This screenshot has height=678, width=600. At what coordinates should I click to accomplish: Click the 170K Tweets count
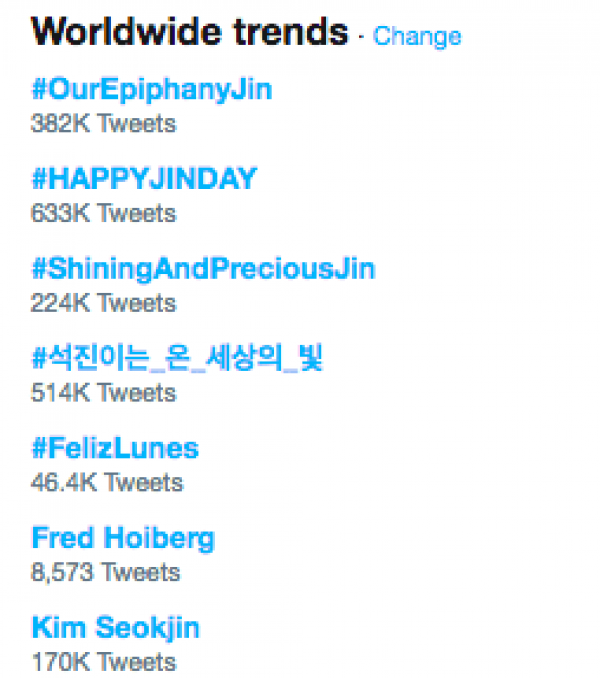pyautogui.click(x=104, y=662)
